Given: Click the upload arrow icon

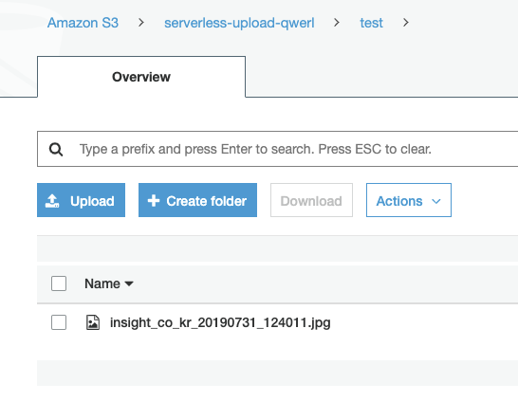Looking at the screenshot, I should 52,201.
